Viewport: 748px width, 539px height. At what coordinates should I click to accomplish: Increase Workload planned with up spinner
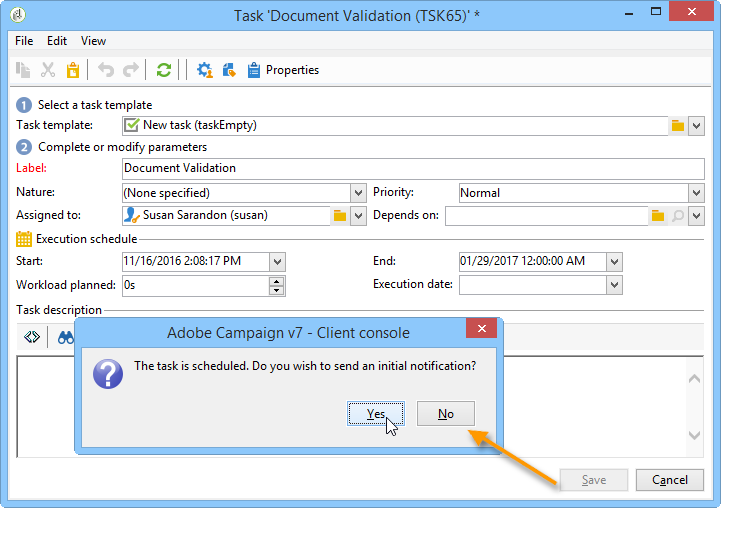tap(277, 281)
